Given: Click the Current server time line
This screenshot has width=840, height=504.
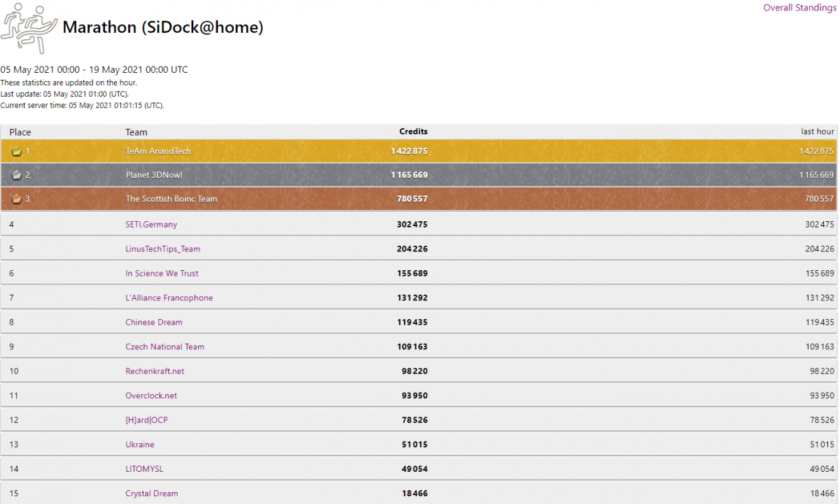Looking at the screenshot, I should pos(82,106).
